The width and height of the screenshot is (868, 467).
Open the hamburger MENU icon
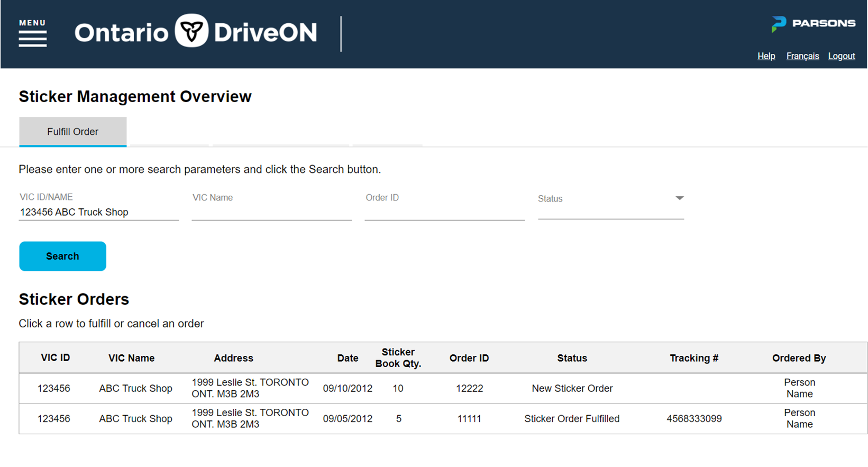33,38
